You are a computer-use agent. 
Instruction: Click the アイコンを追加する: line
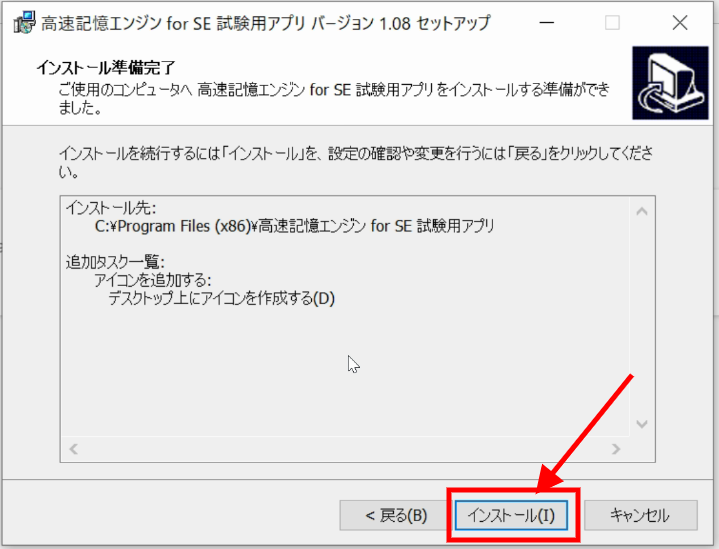[x=153, y=280]
